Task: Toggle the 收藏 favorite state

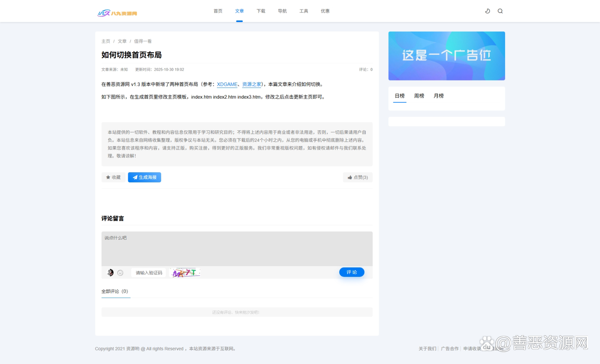Action: 113,177
